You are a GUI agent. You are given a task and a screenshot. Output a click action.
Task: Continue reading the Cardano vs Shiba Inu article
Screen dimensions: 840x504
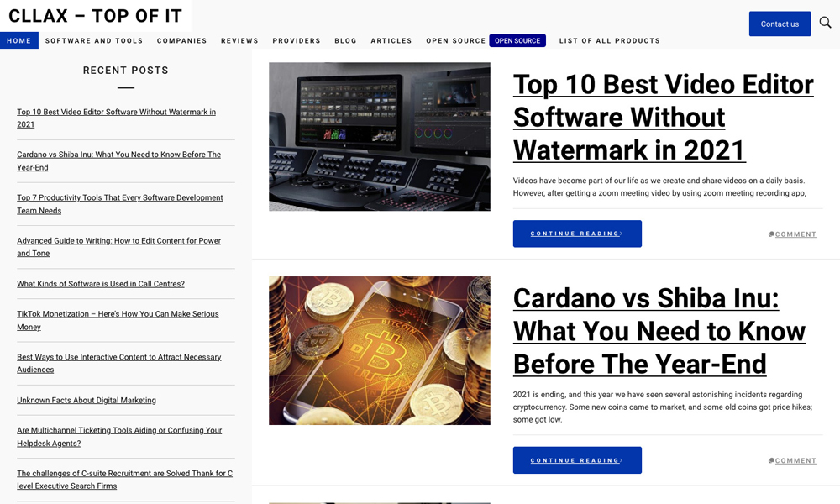coord(577,460)
